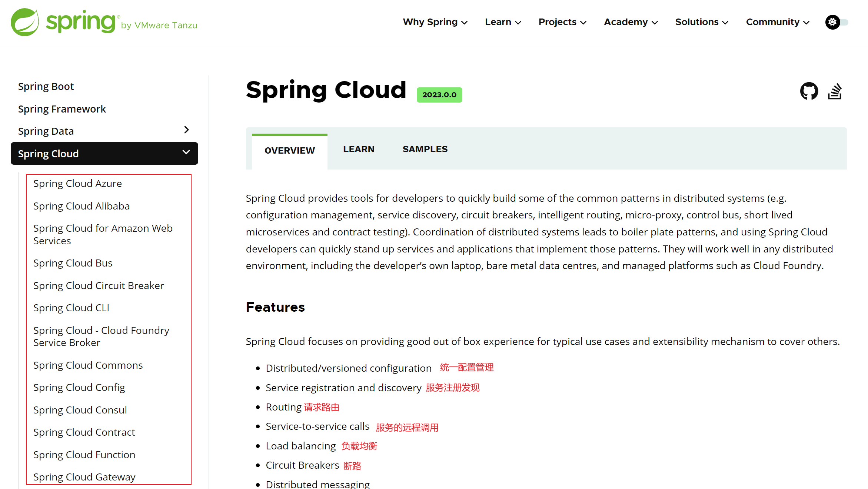Screen dimensions: 868x489
Task: Open the Stack Overflow icon
Action: tap(835, 91)
